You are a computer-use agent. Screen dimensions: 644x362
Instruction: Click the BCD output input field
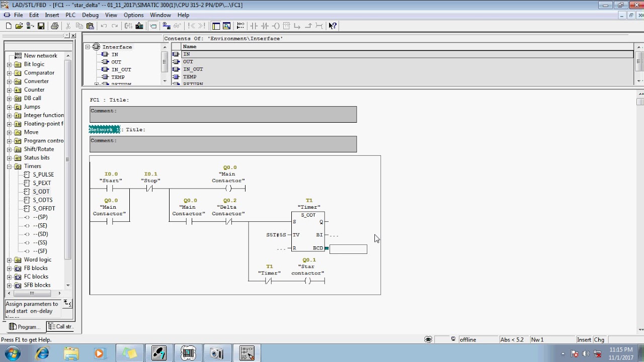coord(348,249)
